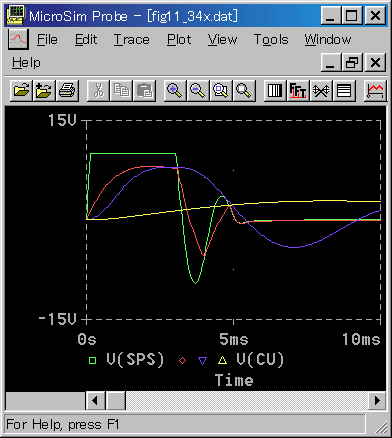Open the Tools menu

click(271, 40)
